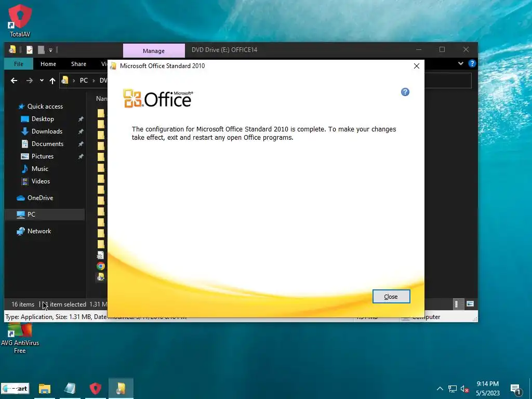
Task: Expand the Explorer ribbon with chevron
Action: (461, 63)
